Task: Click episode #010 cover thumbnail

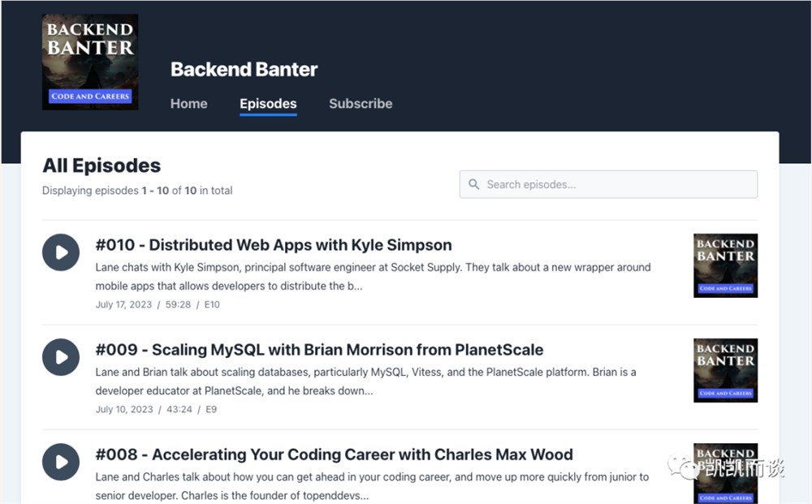Action: (725, 265)
